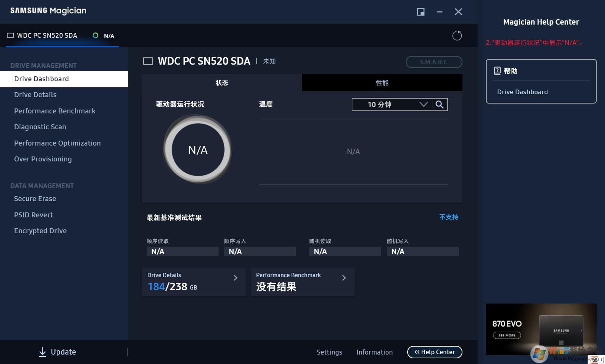The width and height of the screenshot is (605, 364).
Task: Expand the Drive Details card arrow
Action: (236, 278)
